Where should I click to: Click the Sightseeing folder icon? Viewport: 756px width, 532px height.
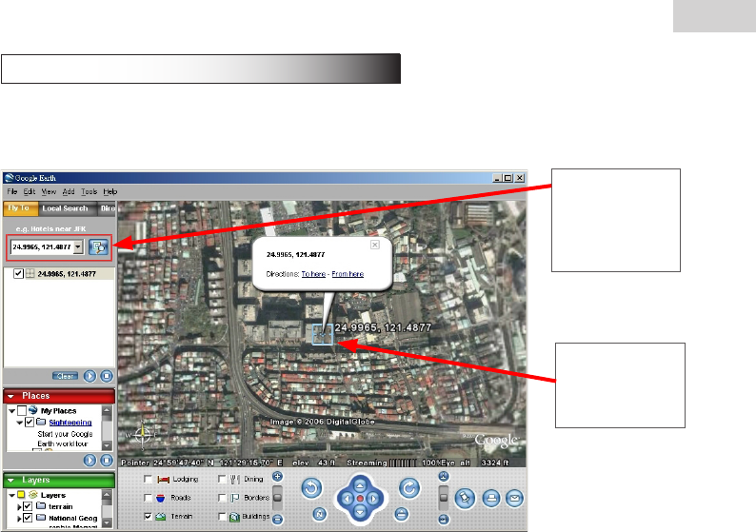tap(42, 423)
